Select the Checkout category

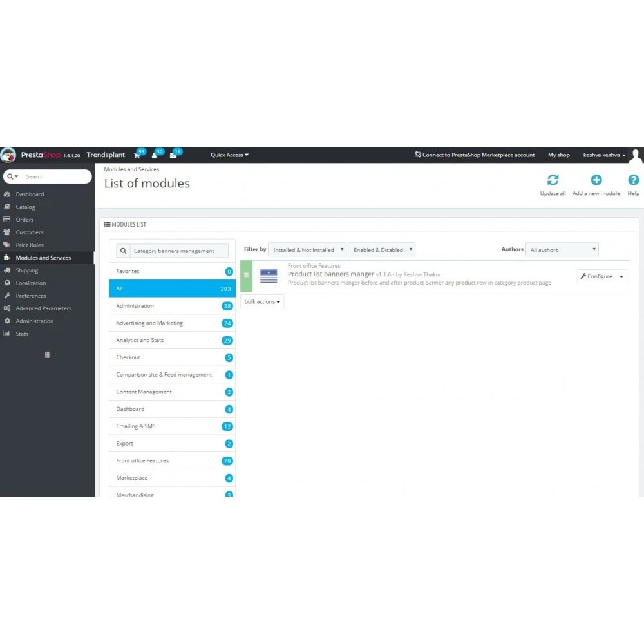tap(172, 357)
